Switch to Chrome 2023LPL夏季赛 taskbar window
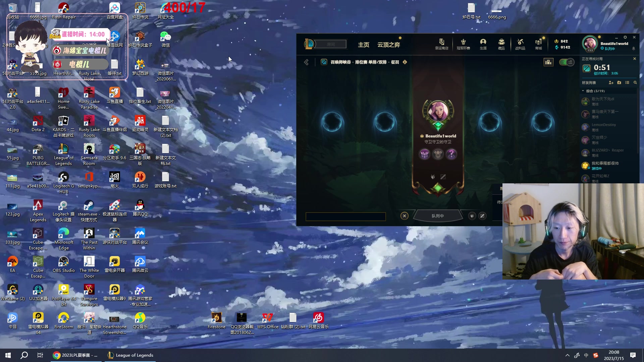 click(76, 355)
